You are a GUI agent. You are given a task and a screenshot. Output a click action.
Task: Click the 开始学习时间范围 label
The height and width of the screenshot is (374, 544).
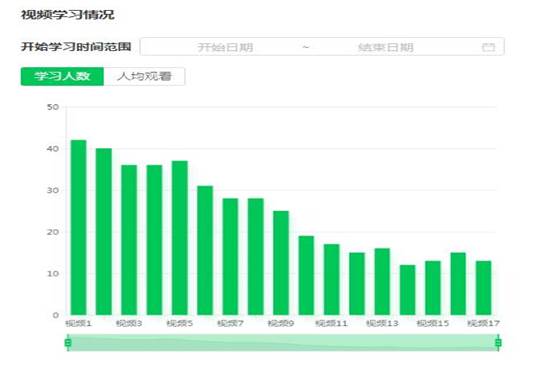click(76, 46)
